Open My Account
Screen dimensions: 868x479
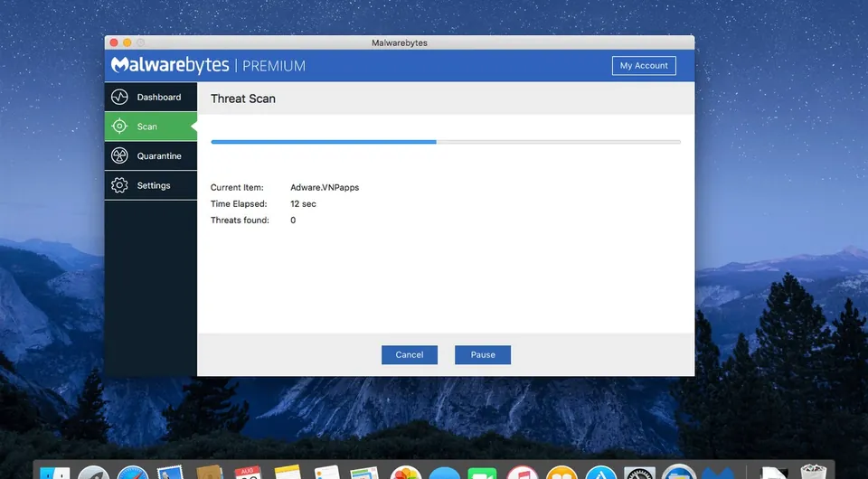point(644,65)
